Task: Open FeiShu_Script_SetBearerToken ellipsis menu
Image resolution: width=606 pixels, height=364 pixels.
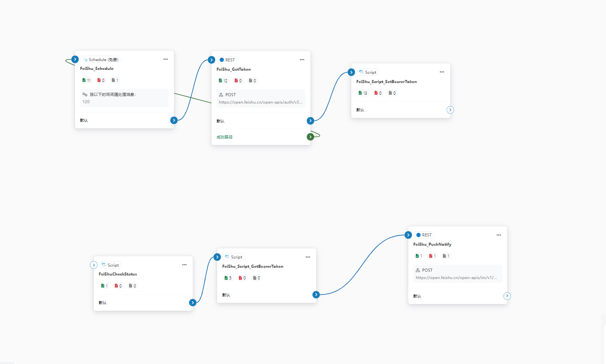Action: click(442, 72)
